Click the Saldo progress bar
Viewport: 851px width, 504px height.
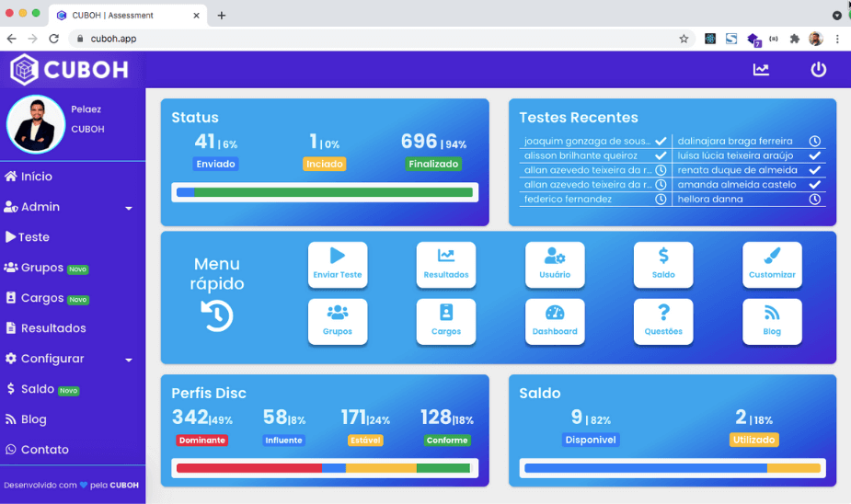(x=673, y=468)
